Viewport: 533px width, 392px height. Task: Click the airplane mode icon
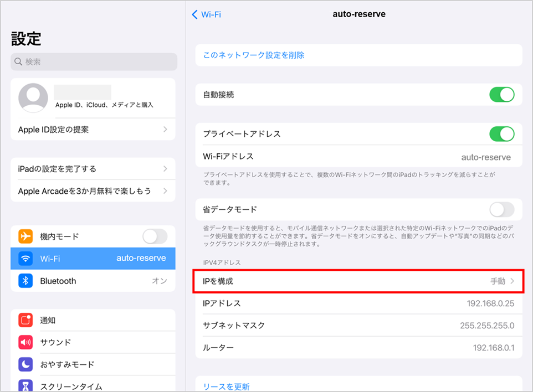click(x=25, y=236)
